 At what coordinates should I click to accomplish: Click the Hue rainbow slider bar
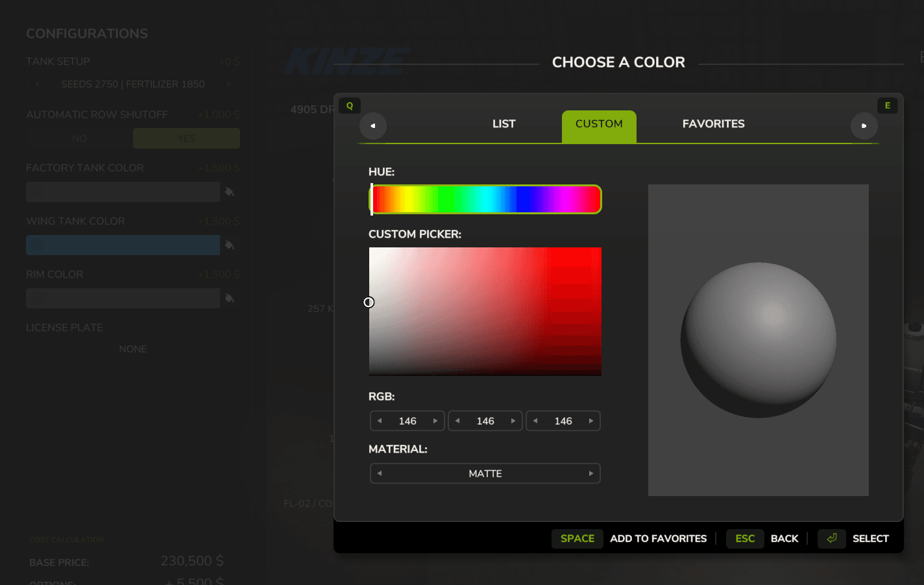(x=485, y=199)
